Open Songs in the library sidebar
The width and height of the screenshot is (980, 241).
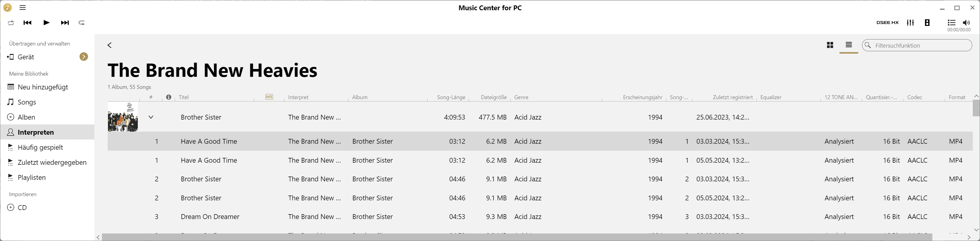[x=27, y=102]
